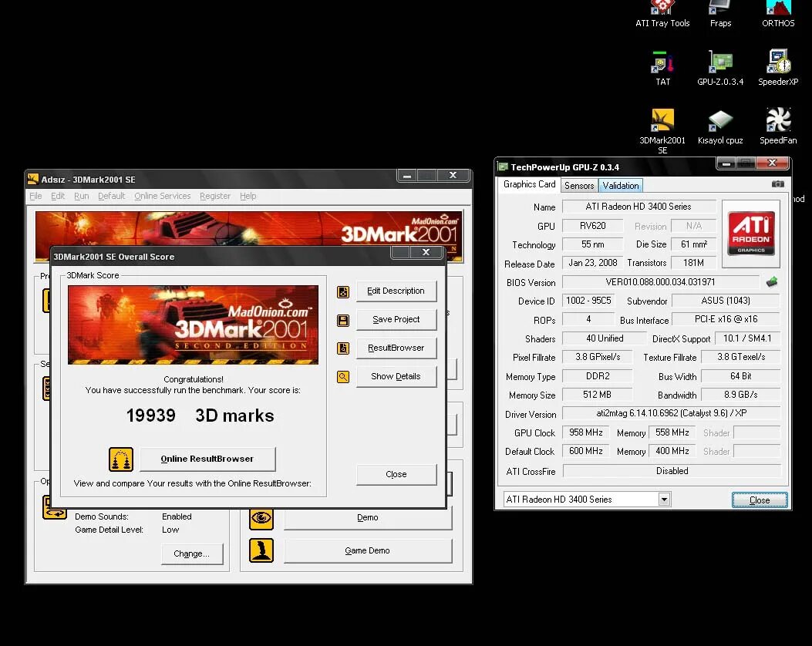Click the GPU-Z title bar icon

point(503,167)
